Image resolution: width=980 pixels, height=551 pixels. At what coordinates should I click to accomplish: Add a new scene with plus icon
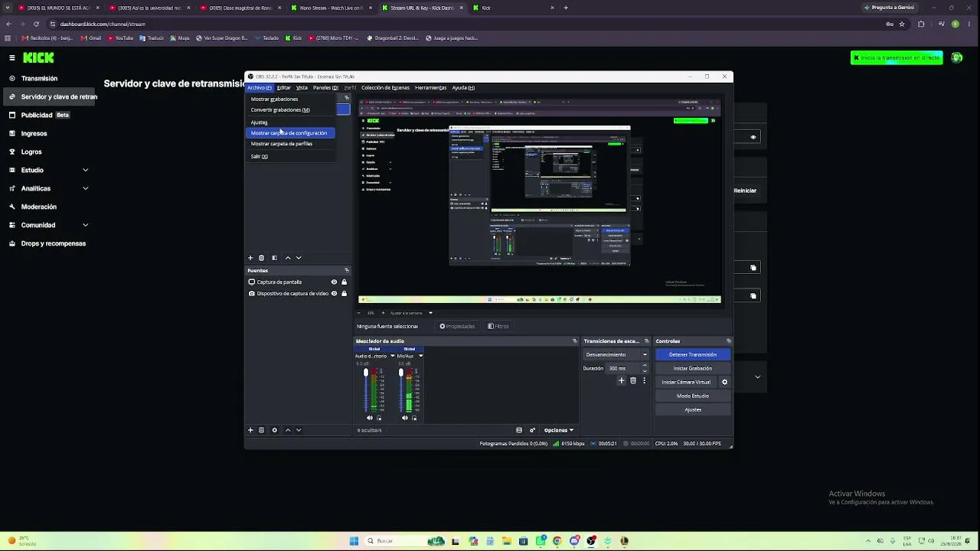click(250, 258)
